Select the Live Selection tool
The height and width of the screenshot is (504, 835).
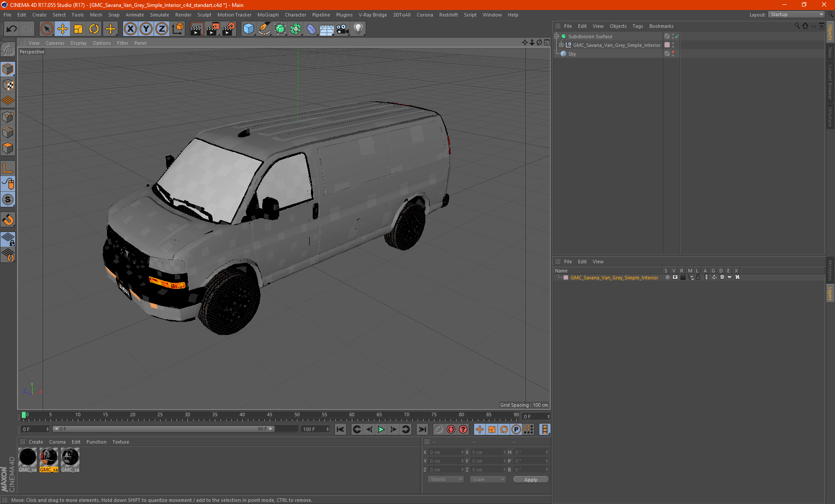47,29
